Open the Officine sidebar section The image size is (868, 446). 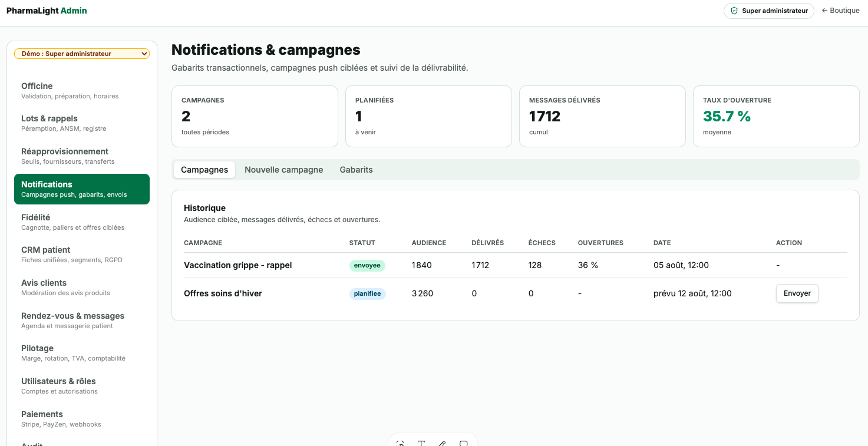tap(82, 90)
